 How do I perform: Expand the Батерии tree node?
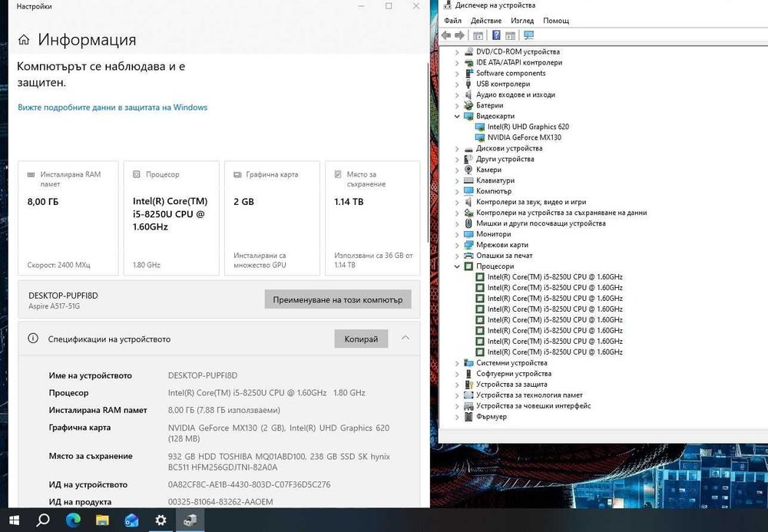(457, 106)
